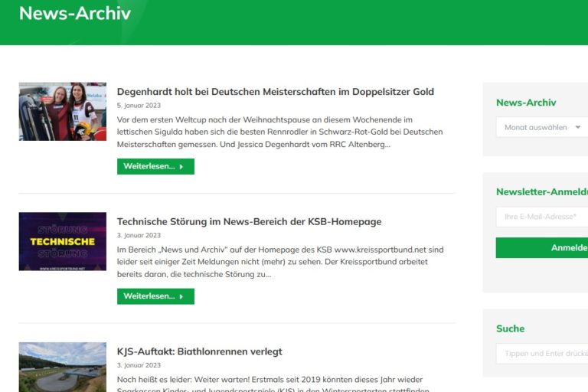Click the arrow icon in Technische Störung's Weiterlesen button
The width and height of the screenshot is (588, 392).
(x=181, y=296)
